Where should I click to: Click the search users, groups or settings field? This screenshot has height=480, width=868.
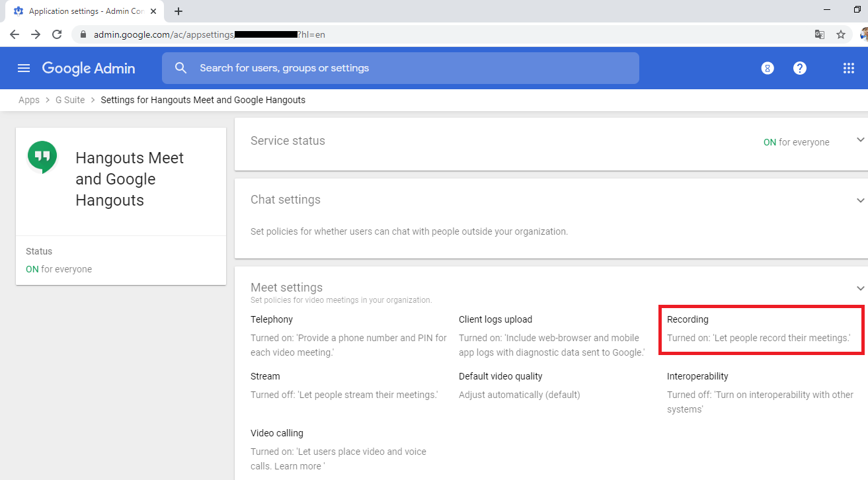point(410,68)
